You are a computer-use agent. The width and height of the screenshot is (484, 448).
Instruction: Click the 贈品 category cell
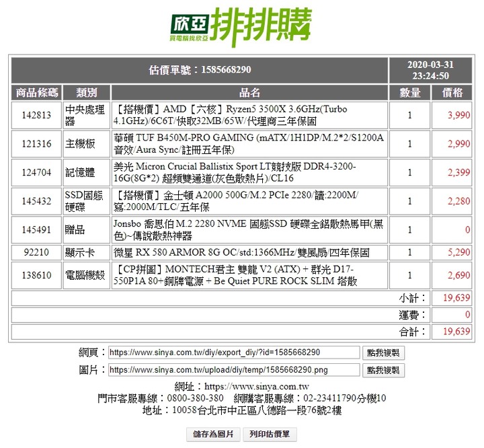pos(87,230)
